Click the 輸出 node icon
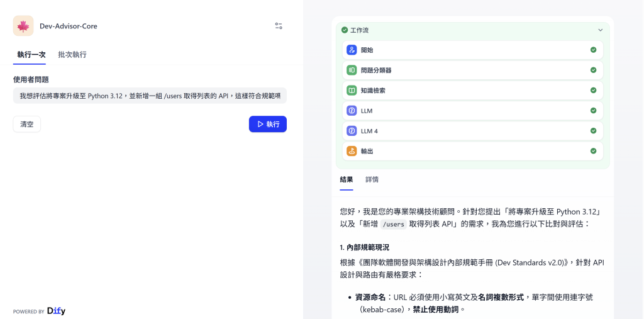The image size is (644, 319). click(352, 151)
